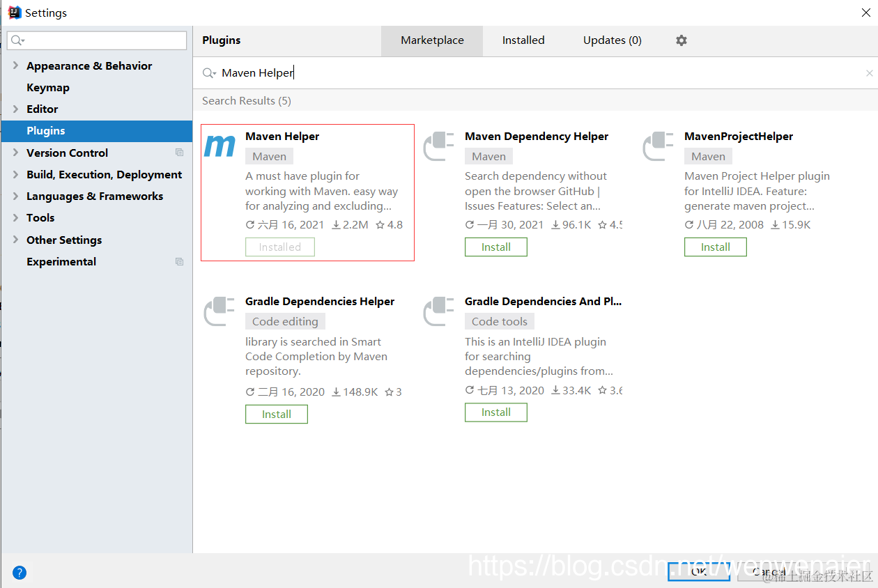878x588 pixels.
Task: Open the plugin search magnifier options
Action: click(x=209, y=73)
